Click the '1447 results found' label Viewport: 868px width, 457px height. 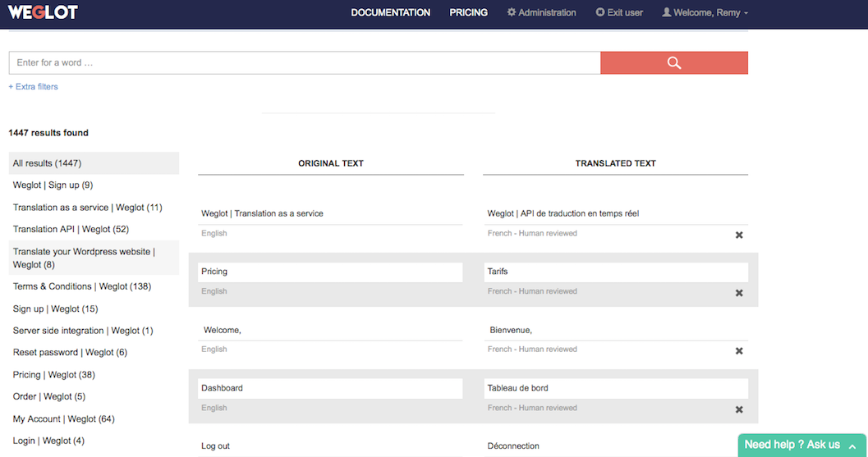click(48, 133)
